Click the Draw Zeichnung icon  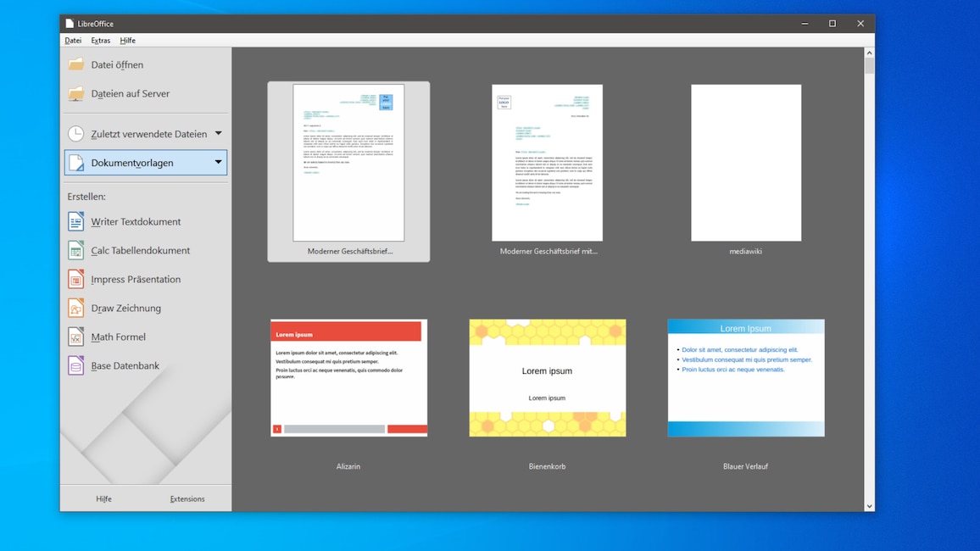pos(75,308)
